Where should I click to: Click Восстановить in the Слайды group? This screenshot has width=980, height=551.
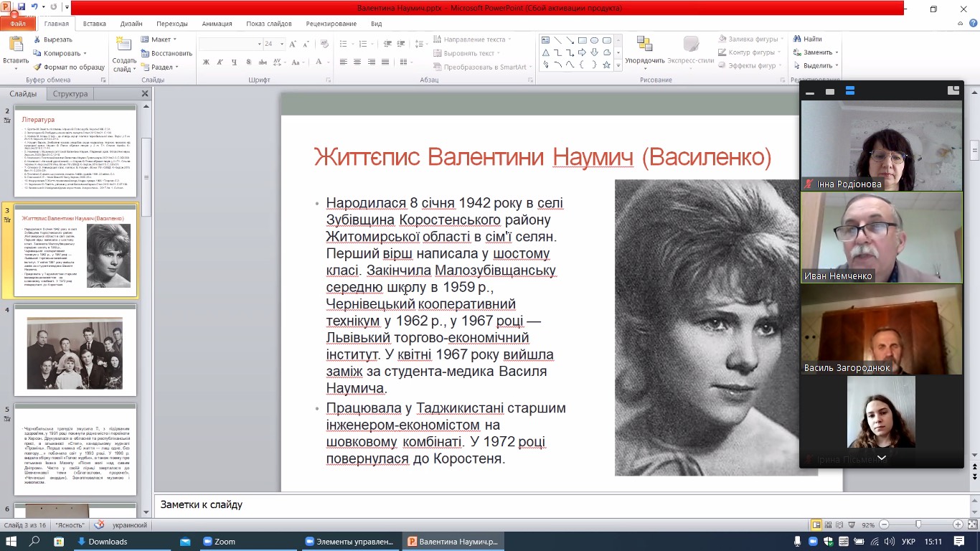(x=166, y=53)
